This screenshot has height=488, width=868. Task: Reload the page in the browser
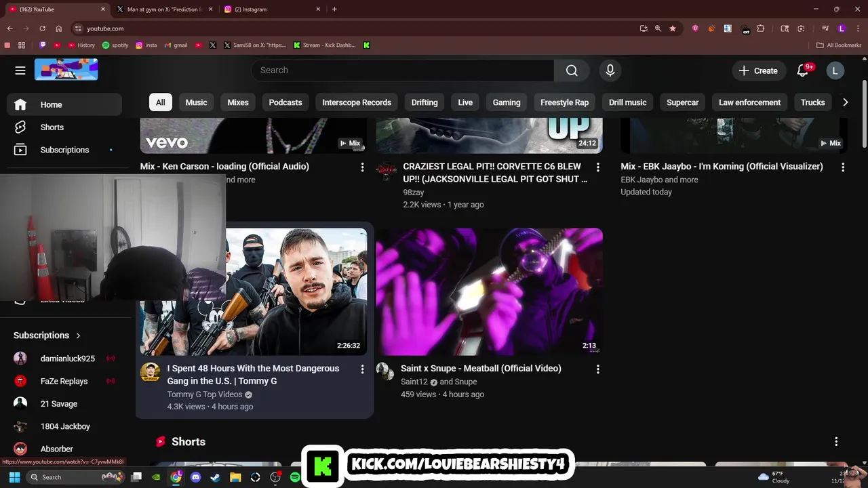(x=42, y=28)
